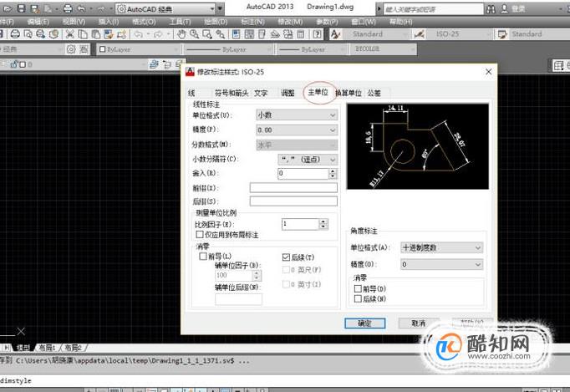Switch to the Alternate Units tab
This screenshot has height=392, width=570.
coord(349,93)
